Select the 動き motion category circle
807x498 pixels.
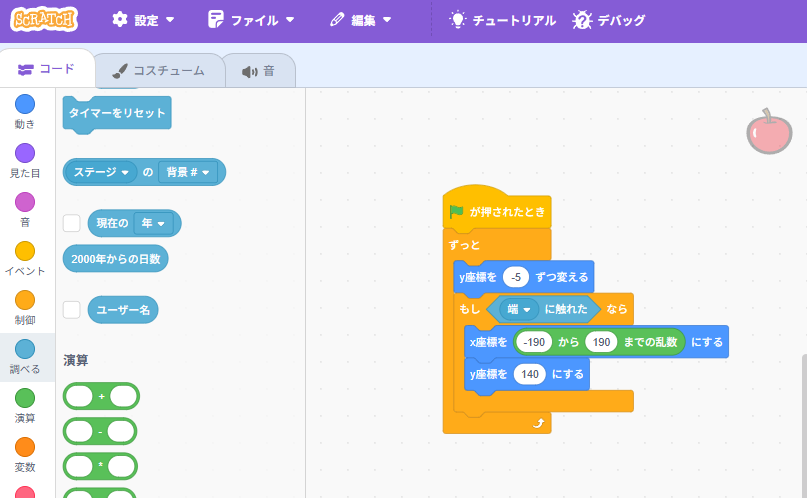coord(25,104)
